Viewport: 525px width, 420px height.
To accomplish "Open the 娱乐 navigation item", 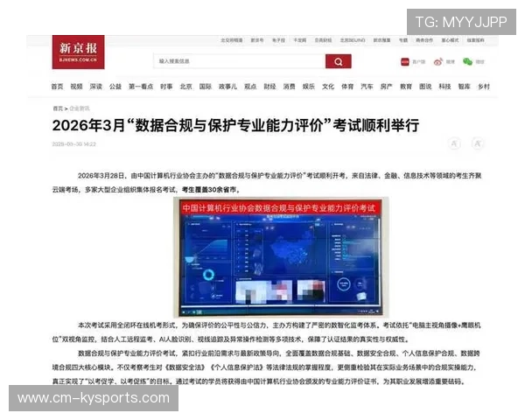I will (309, 87).
